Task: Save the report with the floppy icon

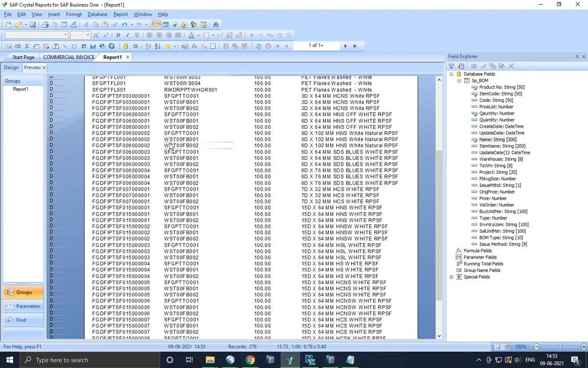Action: [x=33, y=25]
